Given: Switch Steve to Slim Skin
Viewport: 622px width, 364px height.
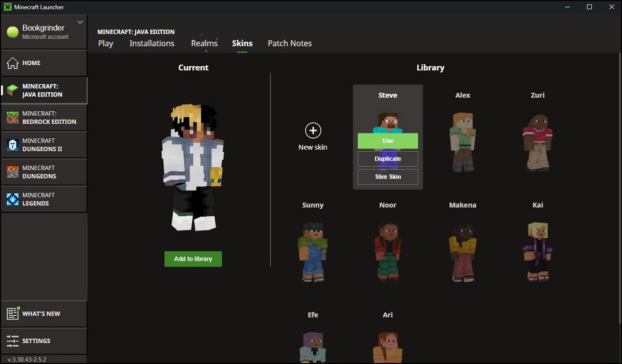Looking at the screenshot, I should [387, 177].
